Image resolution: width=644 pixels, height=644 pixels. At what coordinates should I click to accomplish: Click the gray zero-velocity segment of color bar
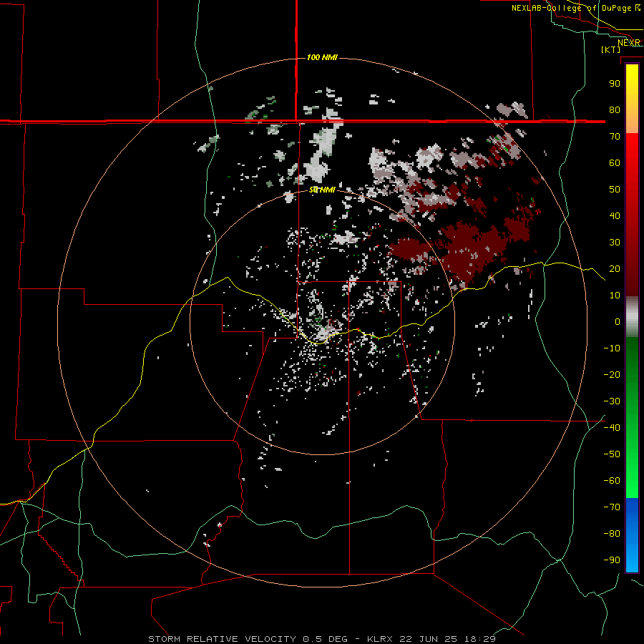click(632, 317)
